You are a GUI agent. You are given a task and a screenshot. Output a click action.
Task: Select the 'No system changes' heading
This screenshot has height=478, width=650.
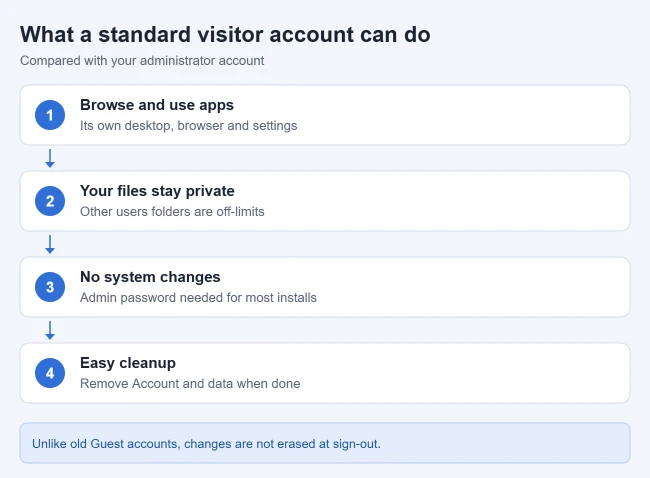(150, 277)
